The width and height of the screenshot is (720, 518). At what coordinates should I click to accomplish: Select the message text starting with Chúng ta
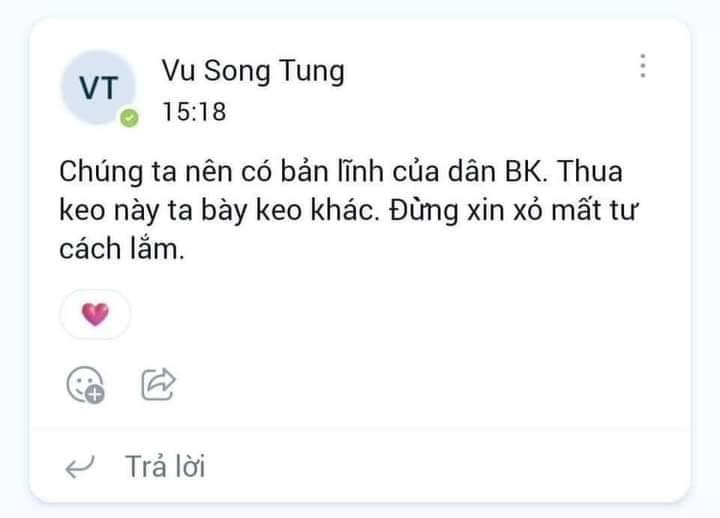pos(349,210)
